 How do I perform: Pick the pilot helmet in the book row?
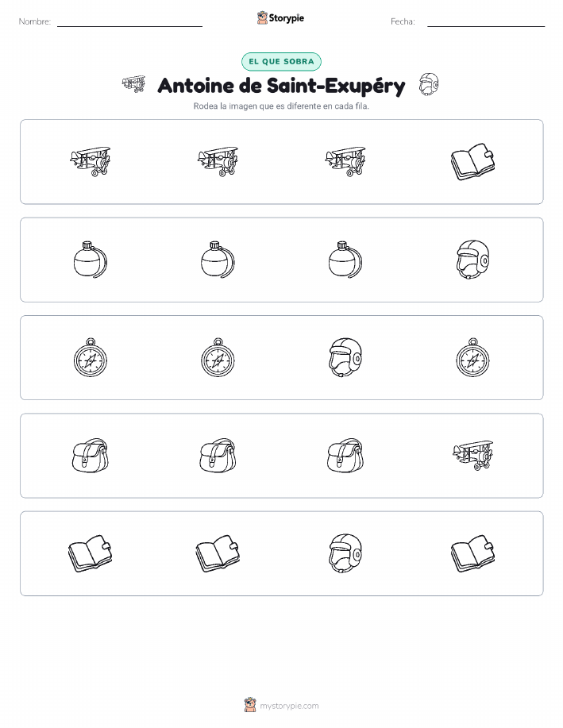coord(345,553)
